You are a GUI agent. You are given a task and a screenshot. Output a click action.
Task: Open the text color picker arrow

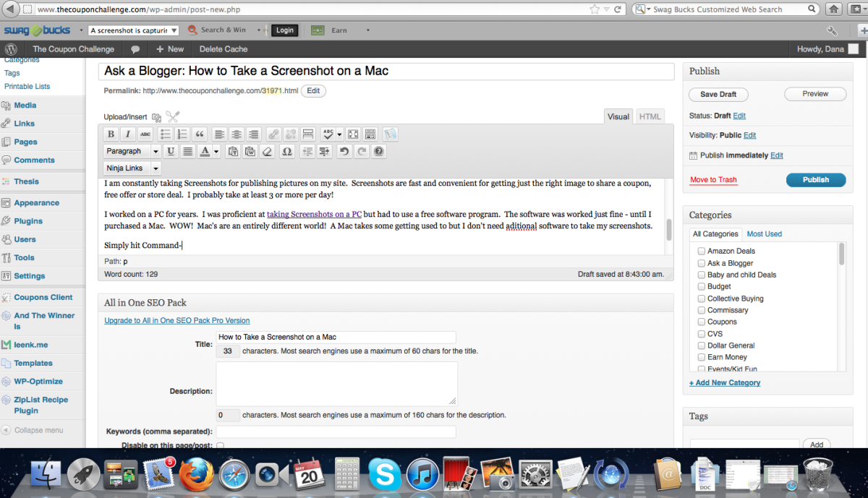pos(216,151)
